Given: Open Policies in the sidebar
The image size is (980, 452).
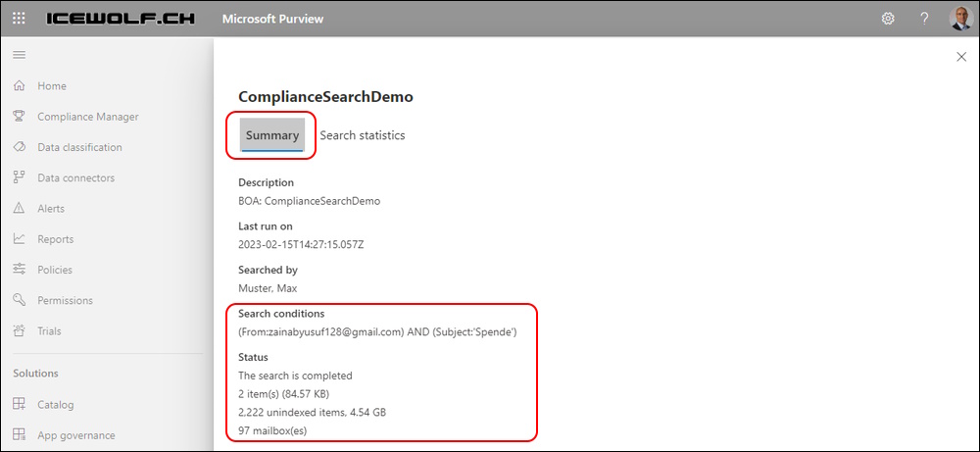Looking at the screenshot, I should (54, 270).
